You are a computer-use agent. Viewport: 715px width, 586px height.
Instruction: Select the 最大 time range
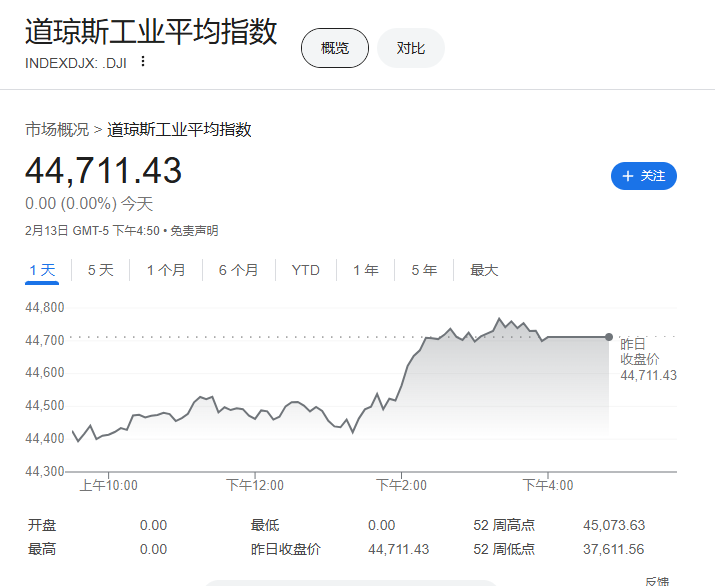pos(484,270)
